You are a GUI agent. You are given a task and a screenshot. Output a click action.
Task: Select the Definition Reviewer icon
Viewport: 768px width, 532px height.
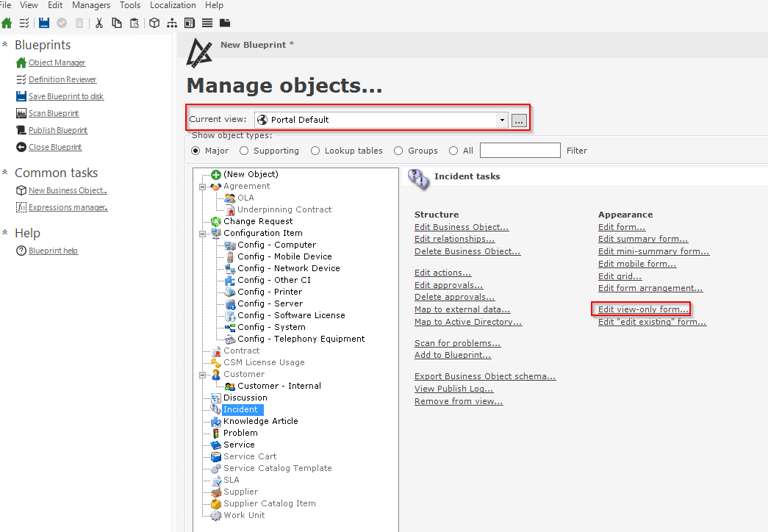click(x=21, y=79)
